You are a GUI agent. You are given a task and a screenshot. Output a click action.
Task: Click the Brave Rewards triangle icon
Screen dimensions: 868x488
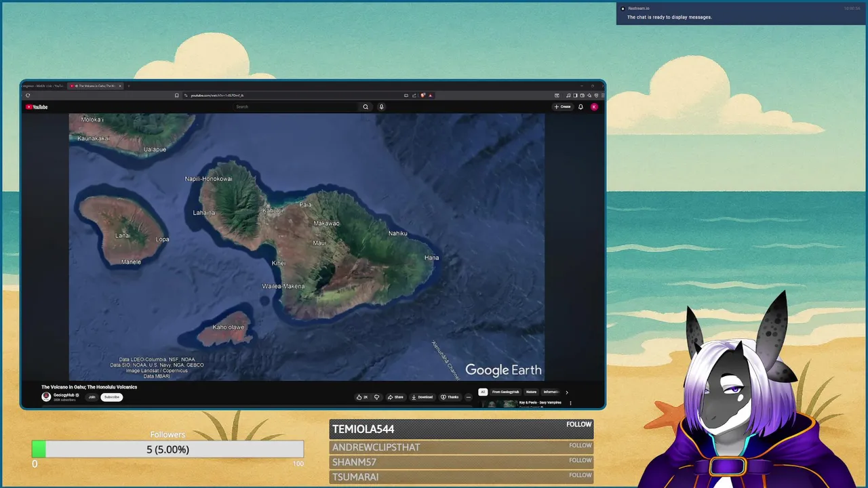[x=431, y=96]
